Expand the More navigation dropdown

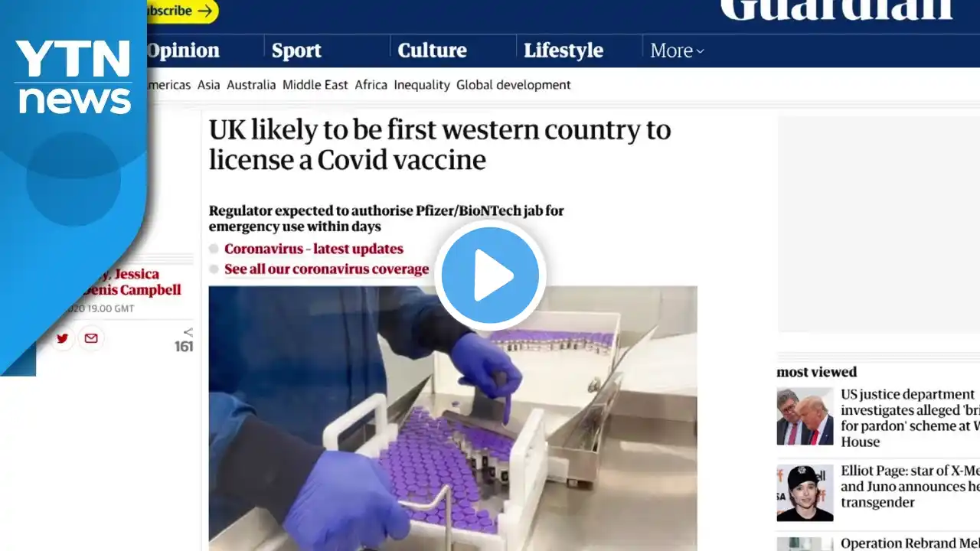pyautogui.click(x=677, y=51)
